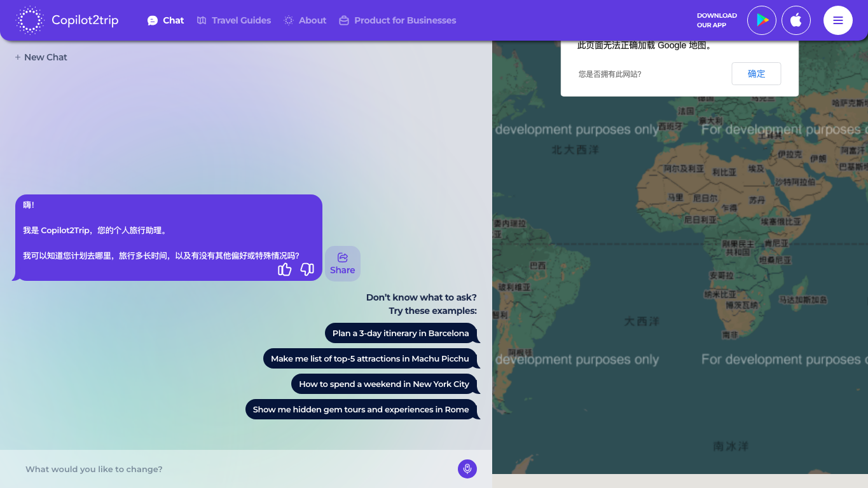Open the Chat tab

pos(165,20)
